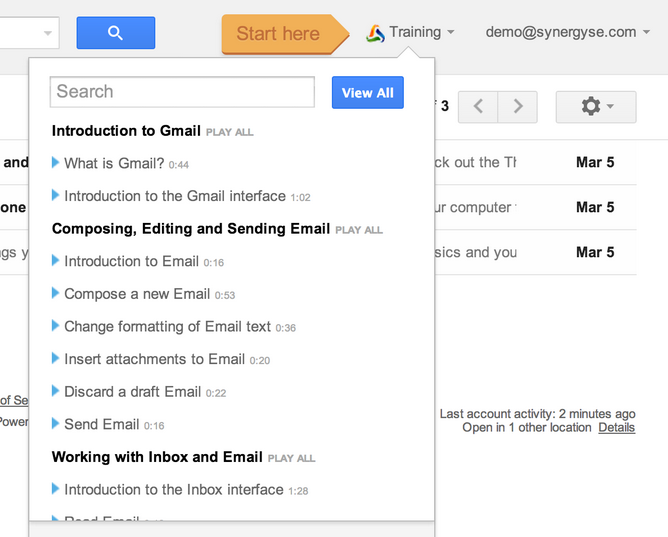This screenshot has height=537, width=668.
Task: Select the Introduction to Gmail section heading
Action: pyautogui.click(x=126, y=131)
